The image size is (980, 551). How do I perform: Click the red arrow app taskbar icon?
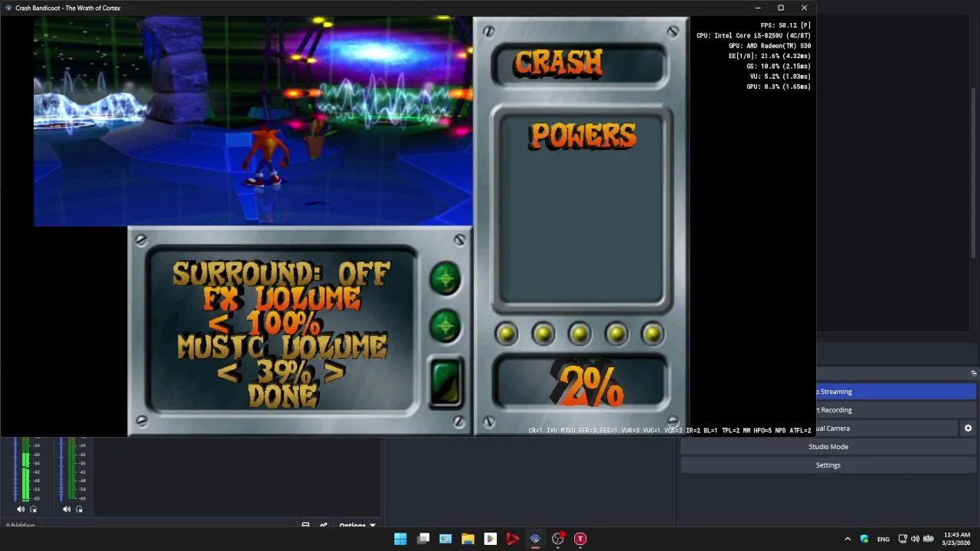(x=513, y=539)
